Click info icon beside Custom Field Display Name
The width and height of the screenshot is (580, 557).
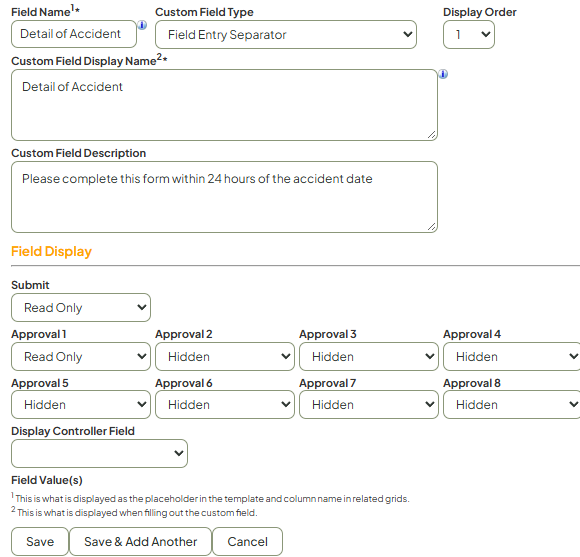pos(443,74)
